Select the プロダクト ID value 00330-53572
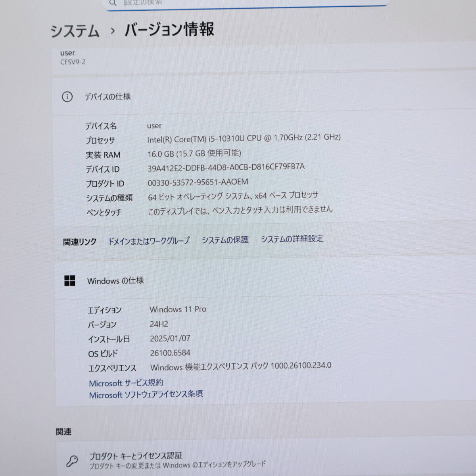Image resolution: width=476 pixels, height=476 pixels. tap(198, 182)
